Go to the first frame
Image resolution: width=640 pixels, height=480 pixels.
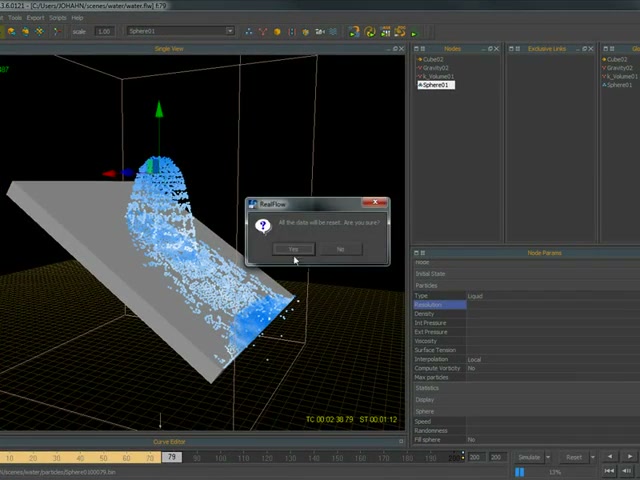(609, 471)
